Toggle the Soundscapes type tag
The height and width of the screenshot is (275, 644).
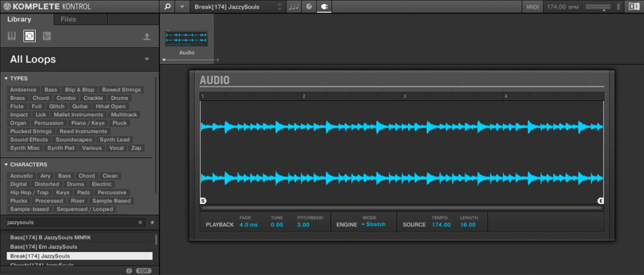(x=74, y=140)
